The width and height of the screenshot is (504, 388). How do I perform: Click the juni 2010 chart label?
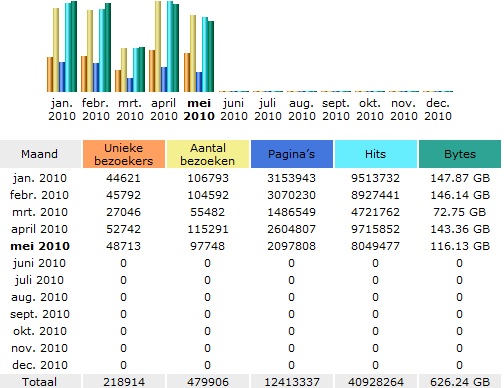234,109
